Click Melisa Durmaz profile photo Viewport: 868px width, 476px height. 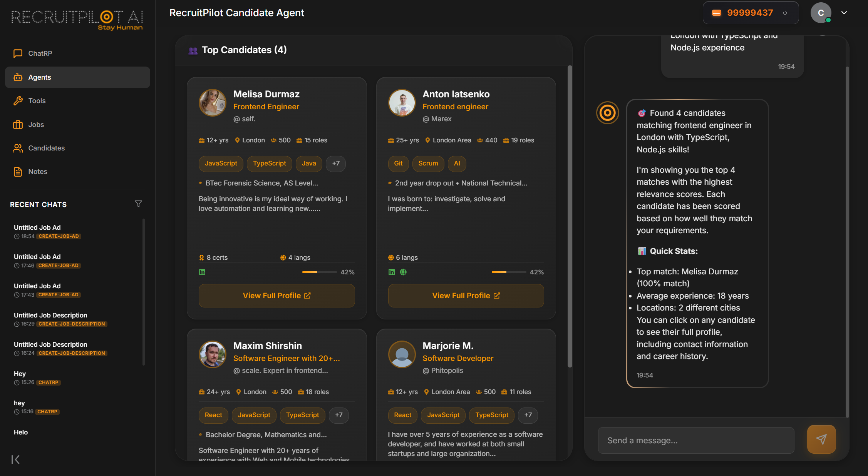(213, 103)
